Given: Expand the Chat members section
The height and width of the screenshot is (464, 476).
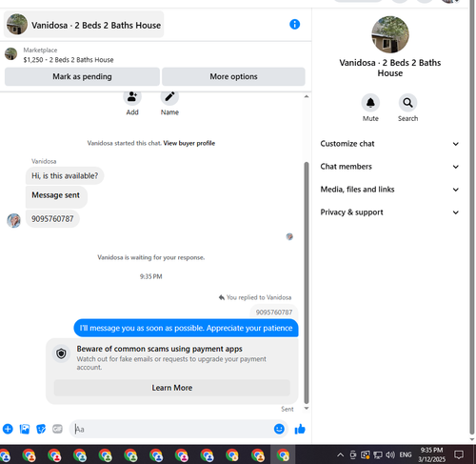Looking at the screenshot, I should (389, 167).
